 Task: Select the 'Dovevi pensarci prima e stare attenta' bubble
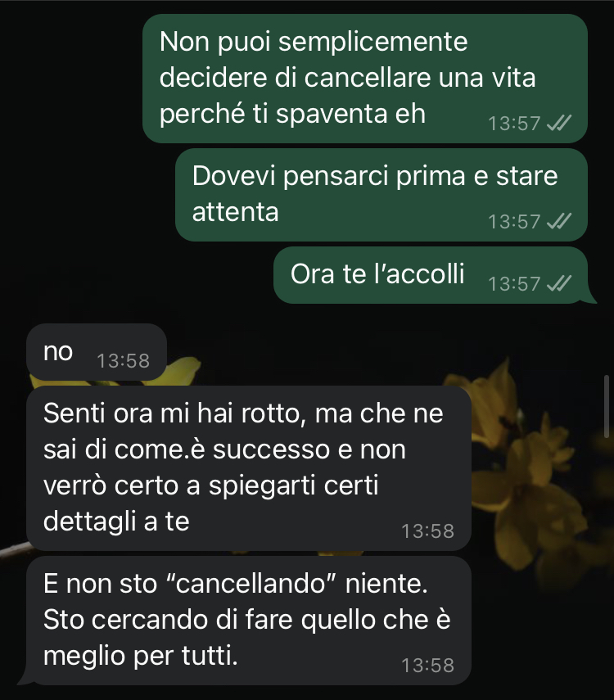[x=381, y=195]
